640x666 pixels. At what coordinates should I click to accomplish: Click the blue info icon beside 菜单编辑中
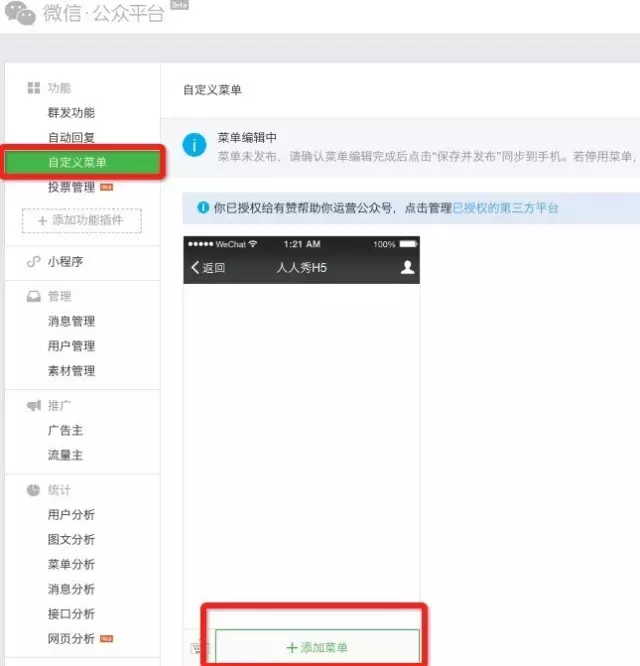click(x=195, y=145)
